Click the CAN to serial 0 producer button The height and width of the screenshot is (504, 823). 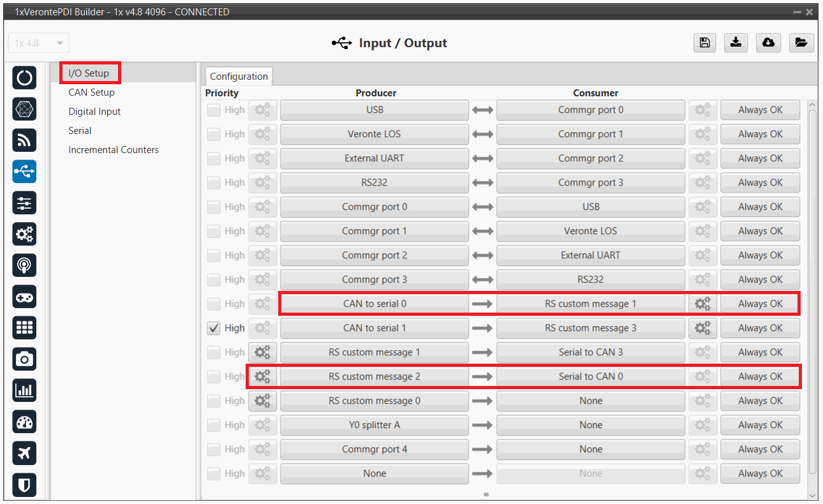[374, 304]
